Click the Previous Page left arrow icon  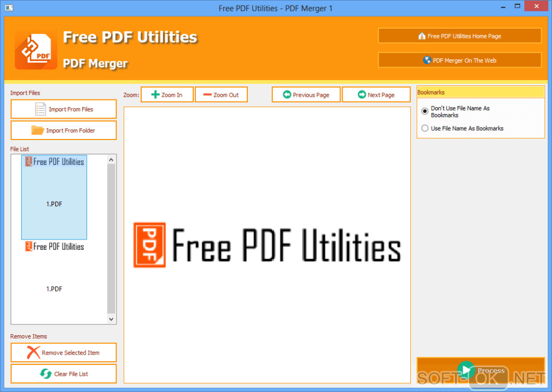(287, 95)
